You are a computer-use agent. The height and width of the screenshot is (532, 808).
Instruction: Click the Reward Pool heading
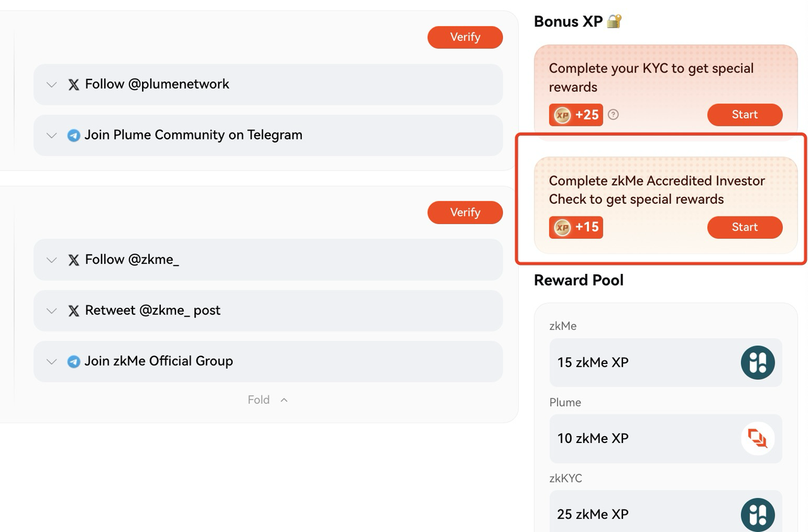(x=579, y=280)
